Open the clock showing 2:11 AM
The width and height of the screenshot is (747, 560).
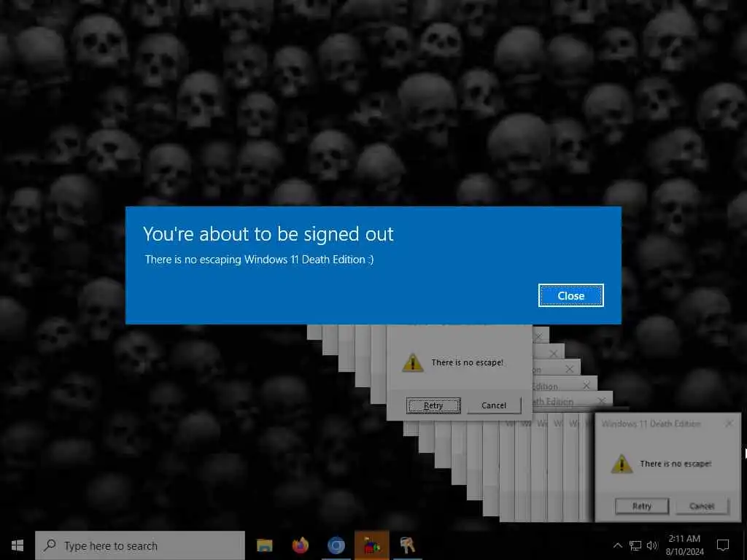click(684, 545)
